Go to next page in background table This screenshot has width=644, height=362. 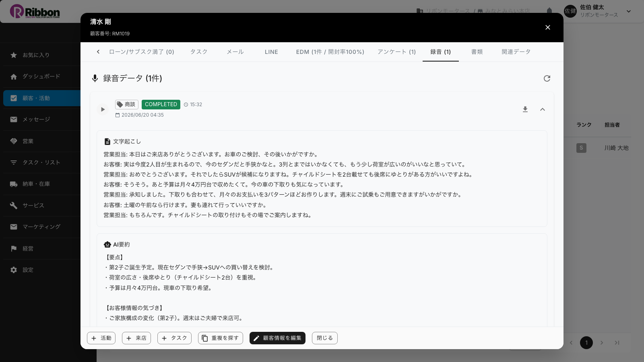pyautogui.click(x=602, y=343)
